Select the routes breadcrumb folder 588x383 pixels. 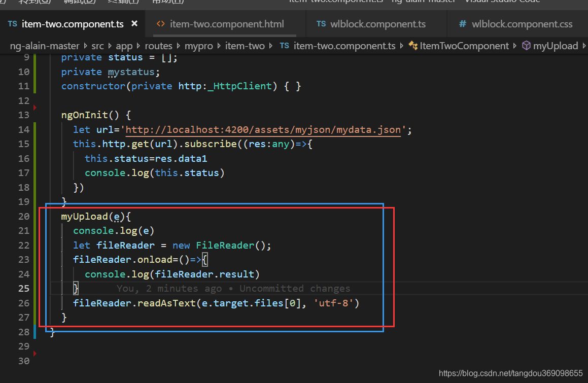pyautogui.click(x=158, y=46)
